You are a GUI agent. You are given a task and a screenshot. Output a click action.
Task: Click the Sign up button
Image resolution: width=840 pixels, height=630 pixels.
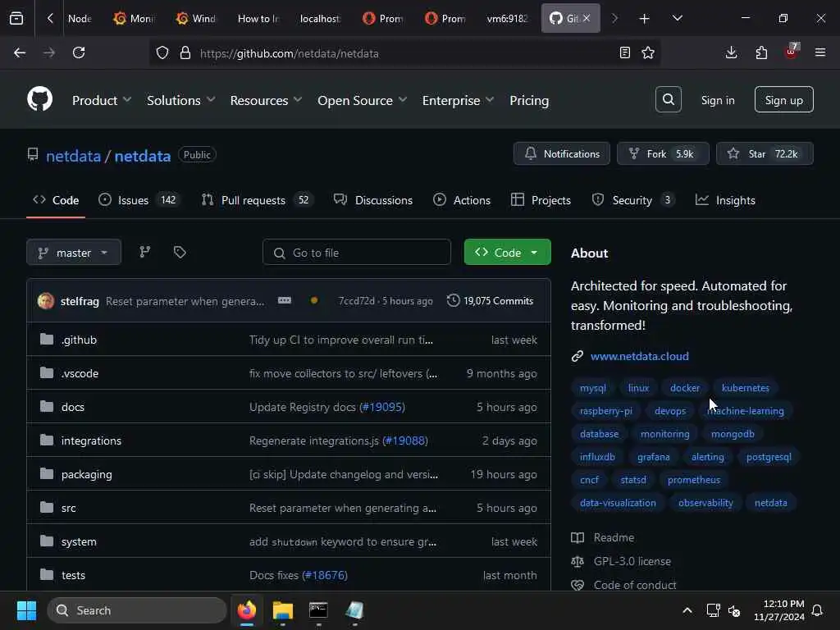click(x=783, y=99)
